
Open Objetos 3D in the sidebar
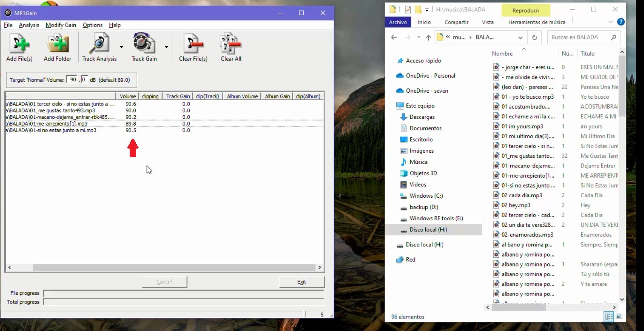423,173
